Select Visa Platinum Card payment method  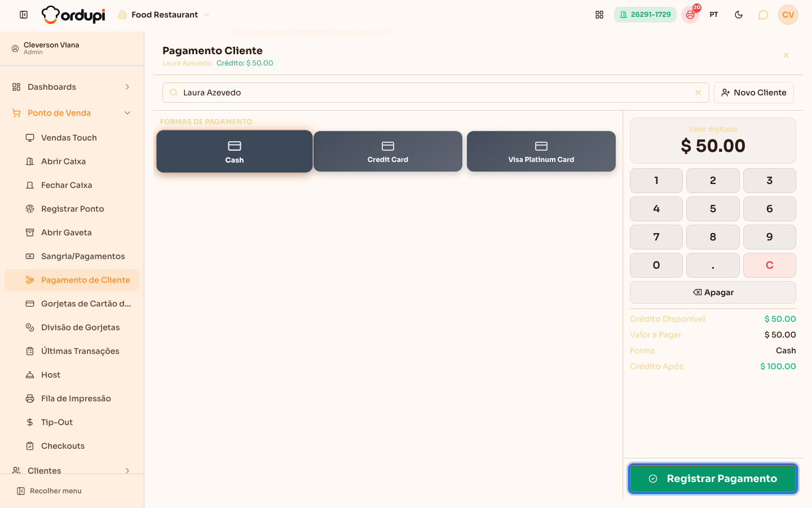click(541, 151)
